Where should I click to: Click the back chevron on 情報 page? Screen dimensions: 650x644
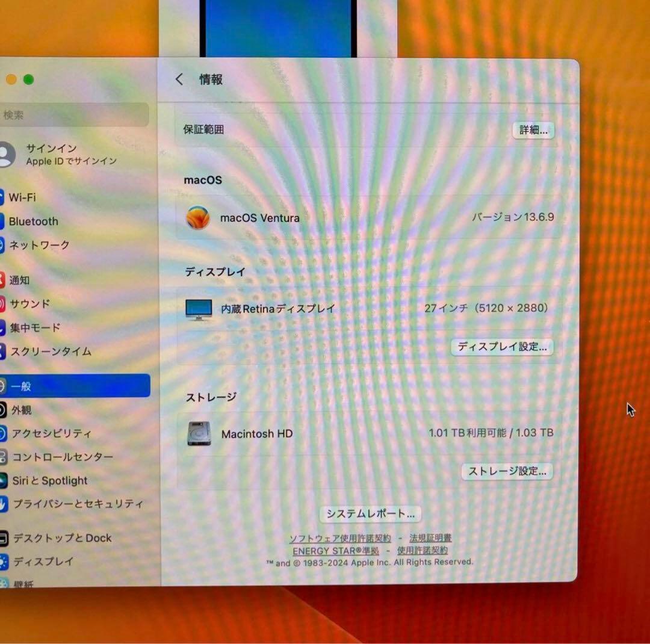tap(178, 79)
